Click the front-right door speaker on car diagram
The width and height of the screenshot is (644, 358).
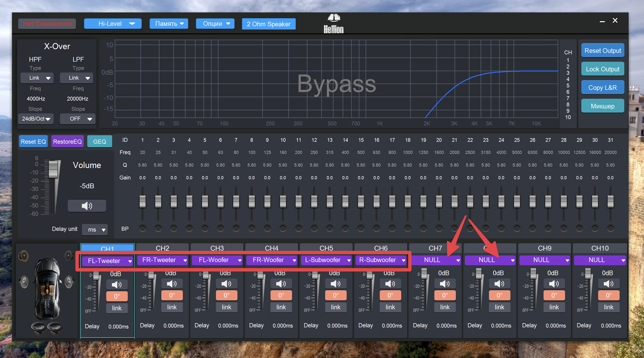click(x=69, y=282)
